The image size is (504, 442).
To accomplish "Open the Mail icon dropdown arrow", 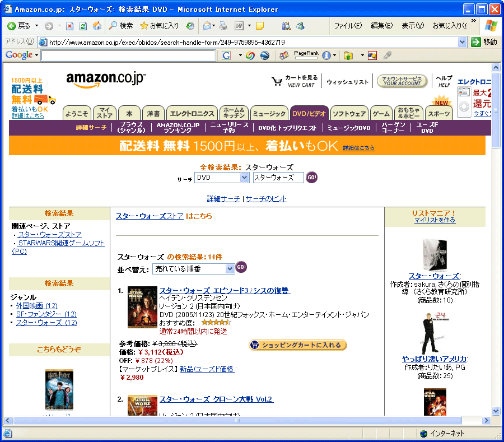I will point(214,26).
